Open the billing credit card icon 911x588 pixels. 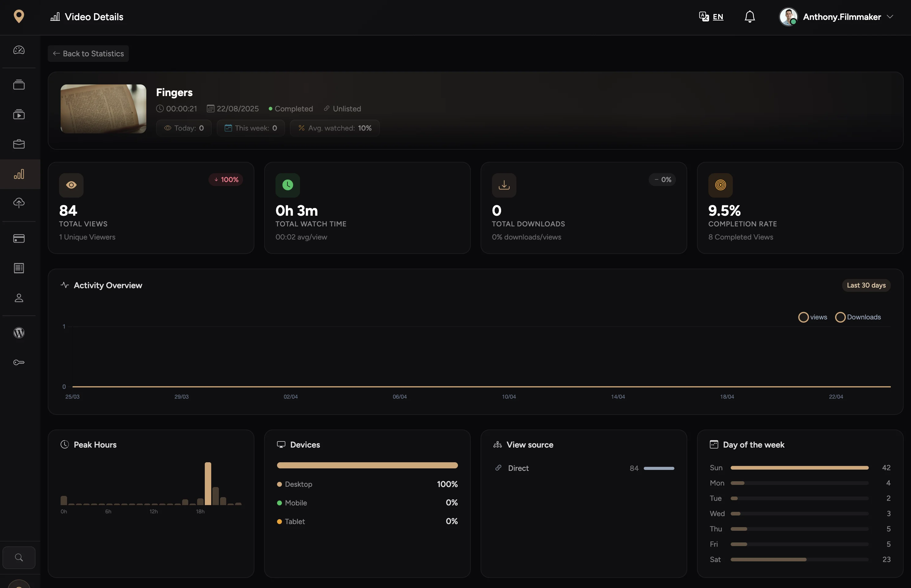19,239
